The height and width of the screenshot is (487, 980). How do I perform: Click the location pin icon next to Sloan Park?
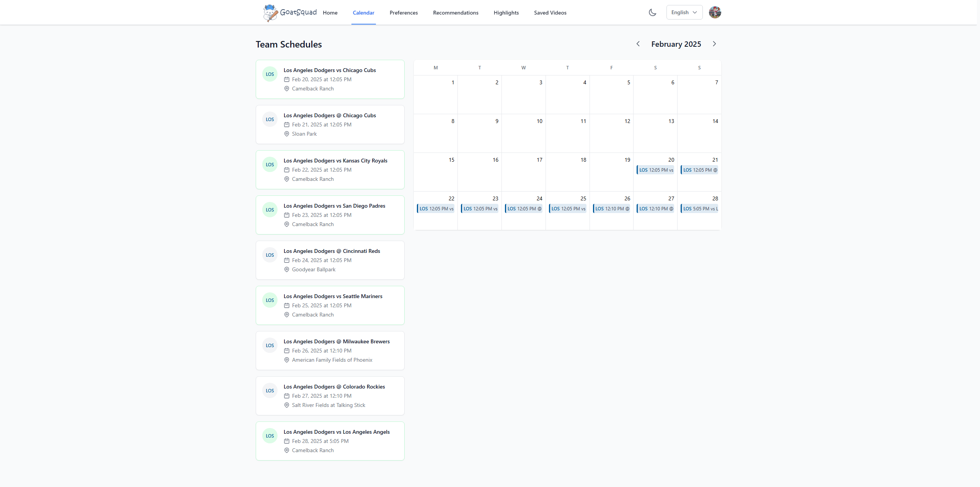tap(287, 134)
